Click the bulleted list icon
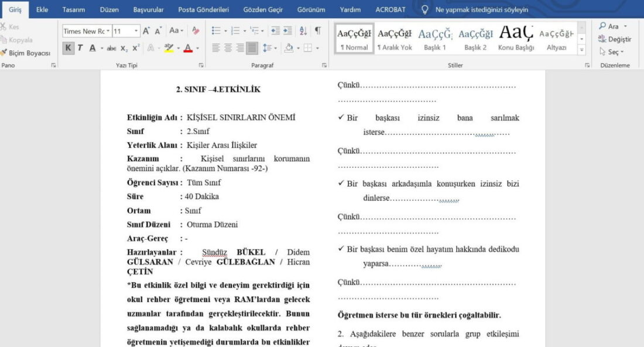This screenshot has width=644, height=347. [x=215, y=30]
